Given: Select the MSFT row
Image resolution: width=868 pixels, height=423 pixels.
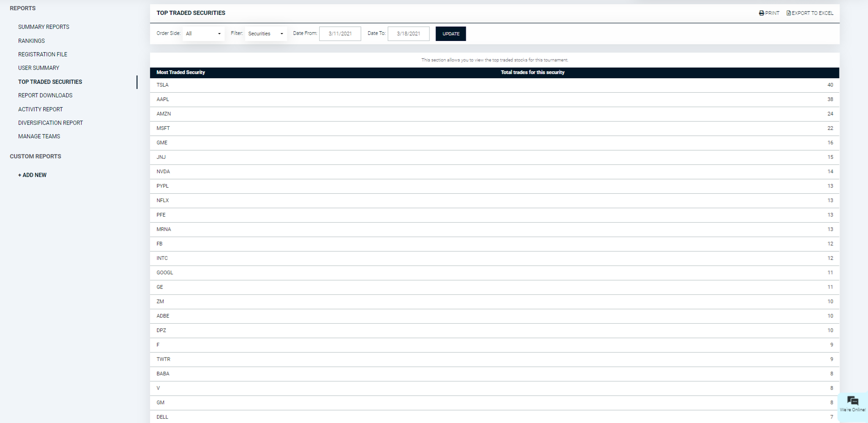Looking at the screenshot, I should (495, 128).
